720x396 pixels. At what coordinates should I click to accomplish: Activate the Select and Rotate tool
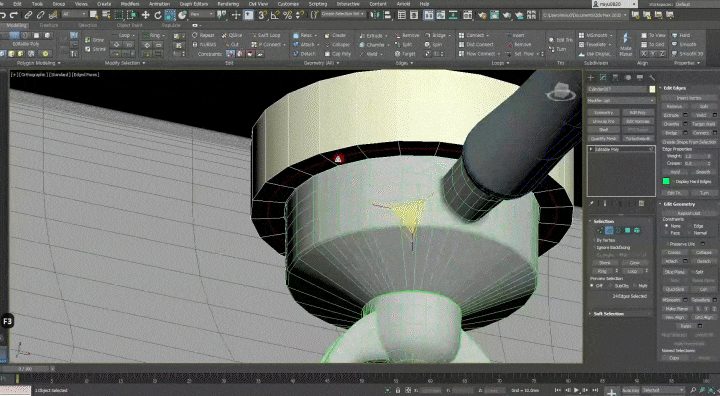[158, 15]
